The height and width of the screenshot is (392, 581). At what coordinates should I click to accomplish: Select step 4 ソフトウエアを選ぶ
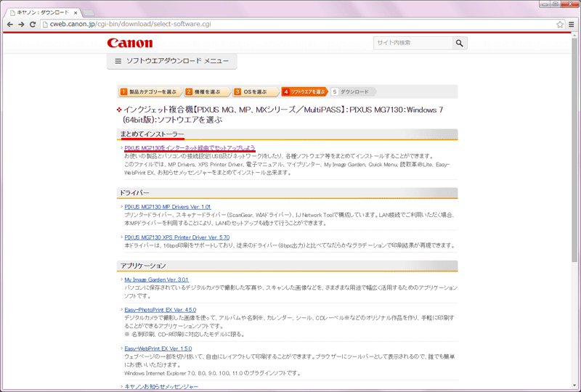coord(304,92)
